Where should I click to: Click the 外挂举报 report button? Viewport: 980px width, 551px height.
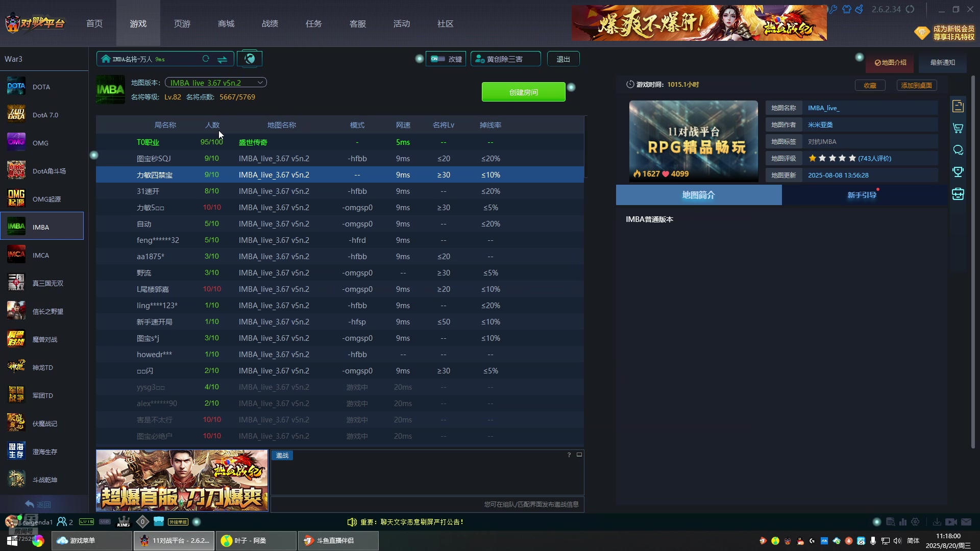click(x=178, y=522)
